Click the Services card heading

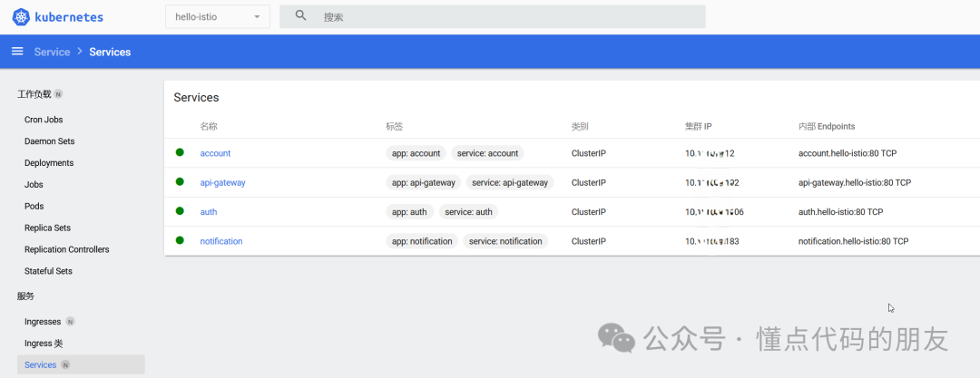(196, 98)
